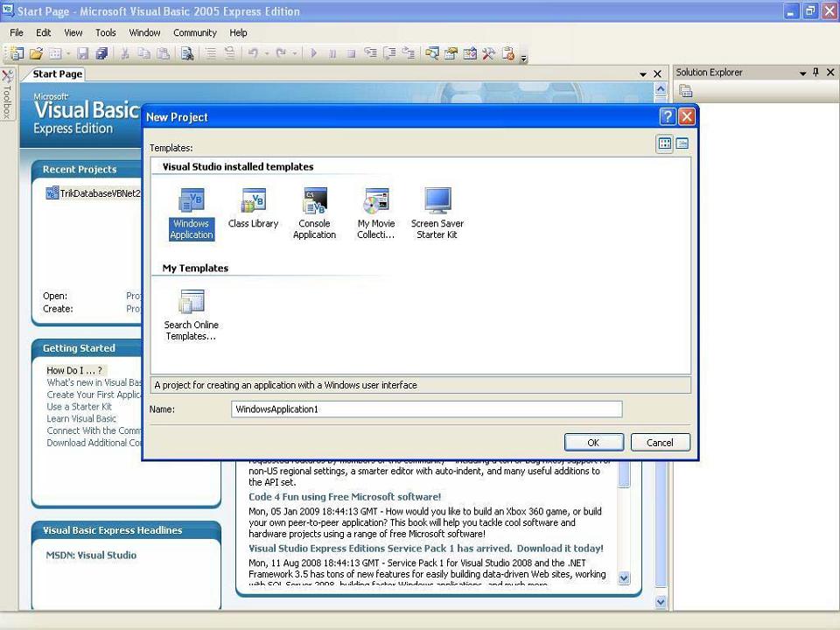
Task: Open the Learn Visual Basic link
Action: point(81,418)
